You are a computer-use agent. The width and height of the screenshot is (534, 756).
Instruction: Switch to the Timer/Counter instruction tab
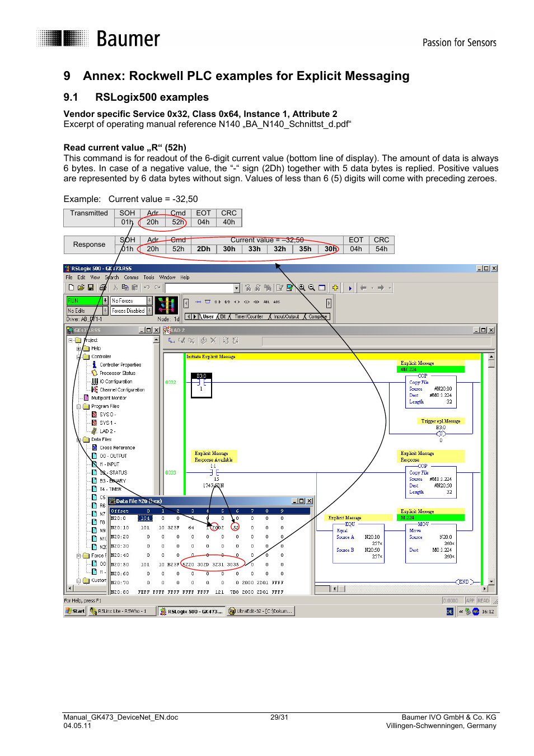(249, 317)
